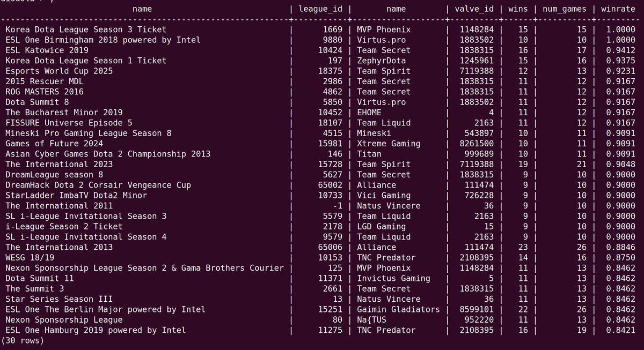Click 'Star Series Season III' text

[x=59, y=299]
